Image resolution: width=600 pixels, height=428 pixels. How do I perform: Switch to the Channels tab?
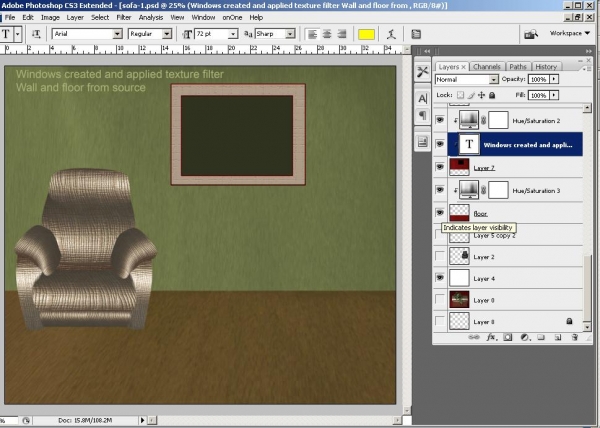click(x=486, y=67)
